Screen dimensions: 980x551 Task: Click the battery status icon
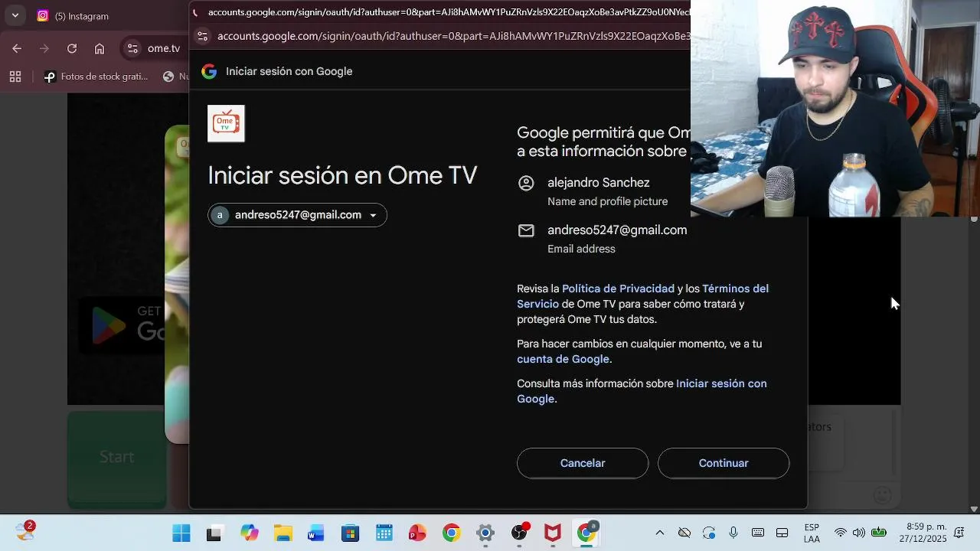879,533
